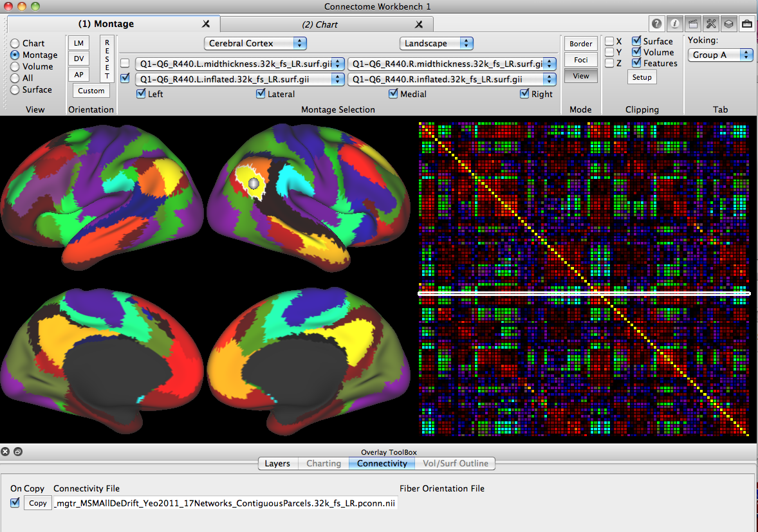Open the Cerebral Cortex structure dropdown

point(255,44)
